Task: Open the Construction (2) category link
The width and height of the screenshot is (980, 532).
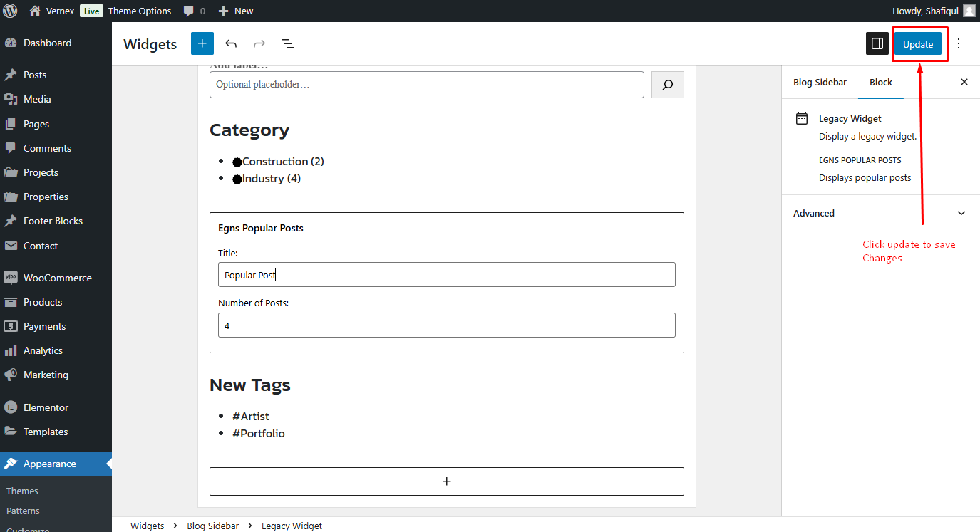Action: [283, 161]
